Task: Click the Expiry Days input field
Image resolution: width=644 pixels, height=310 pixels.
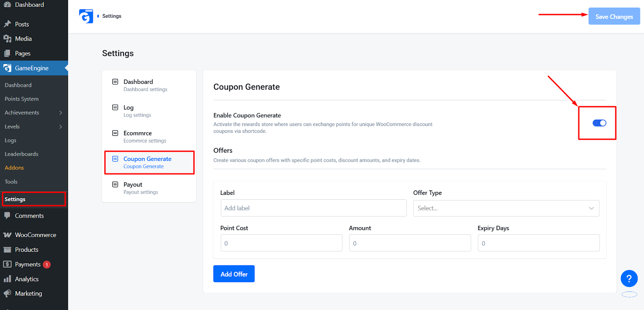Action: [539, 243]
